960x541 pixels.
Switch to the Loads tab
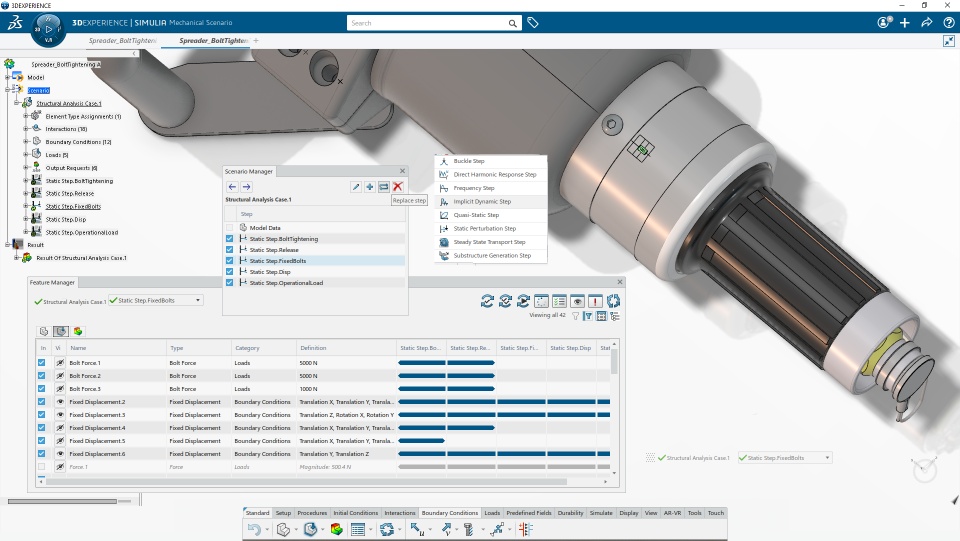pyautogui.click(x=492, y=513)
